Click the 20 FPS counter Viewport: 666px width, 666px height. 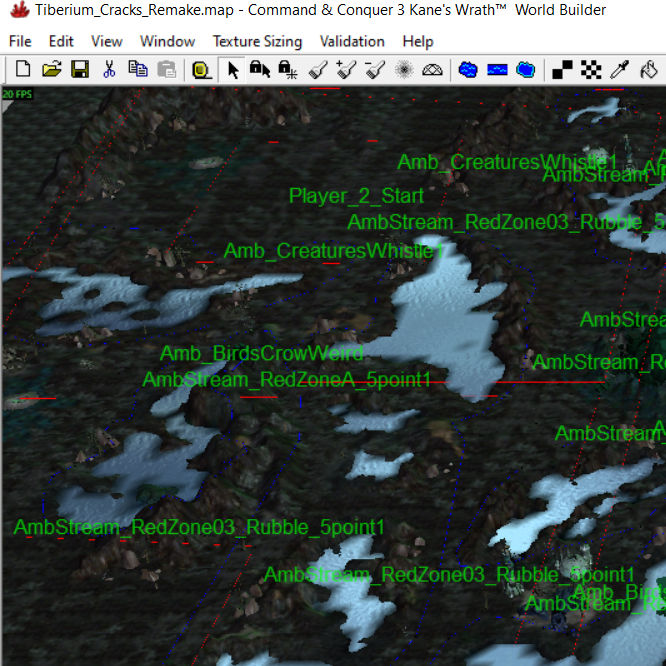[x=17, y=94]
